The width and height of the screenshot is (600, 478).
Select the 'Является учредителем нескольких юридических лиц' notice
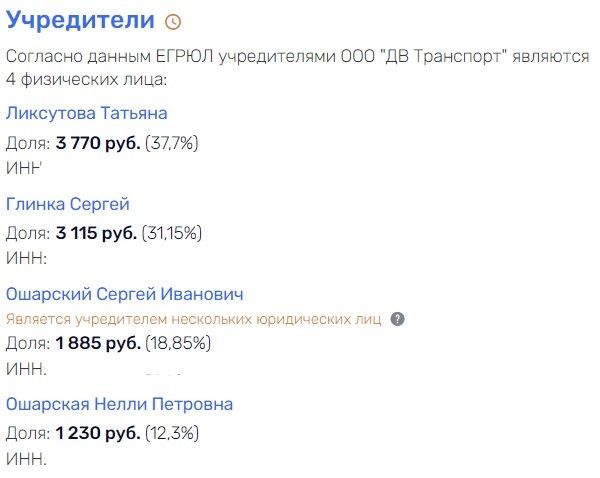coord(194,319)
